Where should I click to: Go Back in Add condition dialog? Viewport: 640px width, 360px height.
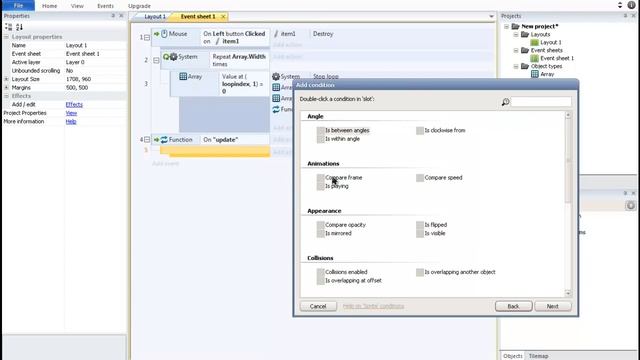coord(513,307)
